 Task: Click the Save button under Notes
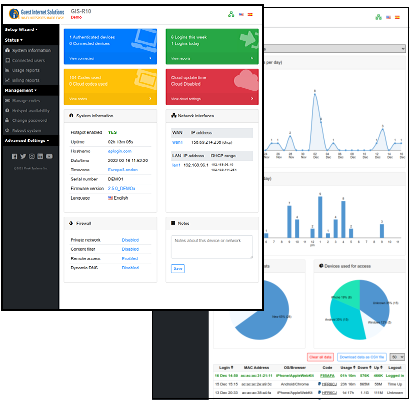[x=178, y=268]
